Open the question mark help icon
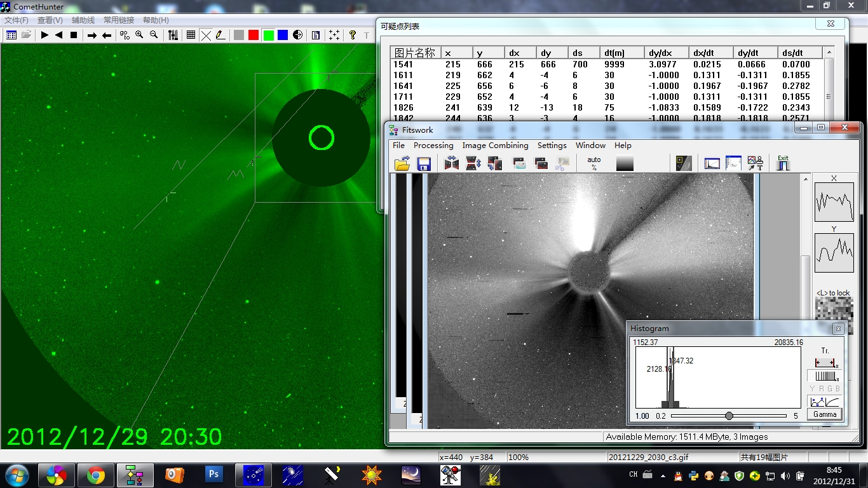This screenshot has height=488, width=868. (x=352, y=35)
